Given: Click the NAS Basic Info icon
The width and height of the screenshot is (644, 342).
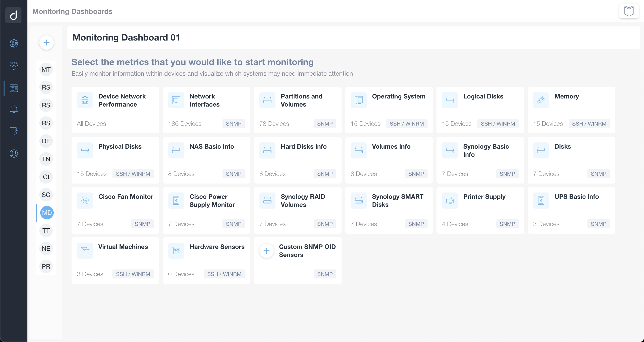Looking at the screenshot, I should coord(176,150).
